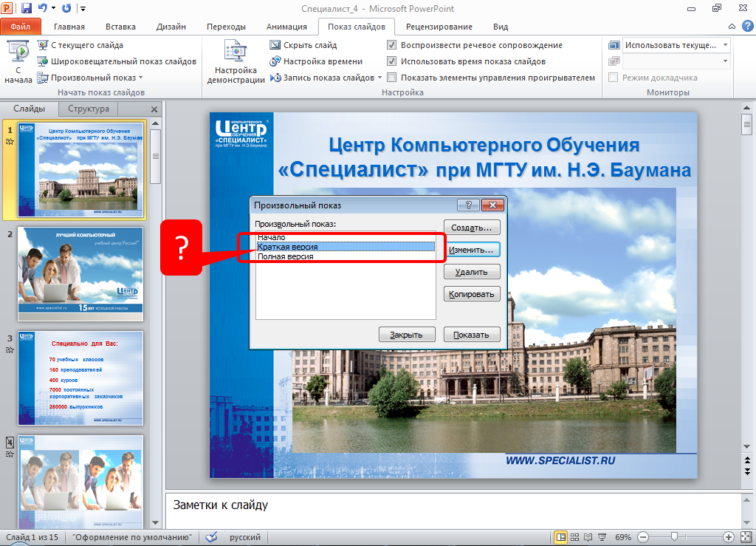Expand Record Slide Show dropdown arrow
The image size is (756, 546).
[380, 78]
